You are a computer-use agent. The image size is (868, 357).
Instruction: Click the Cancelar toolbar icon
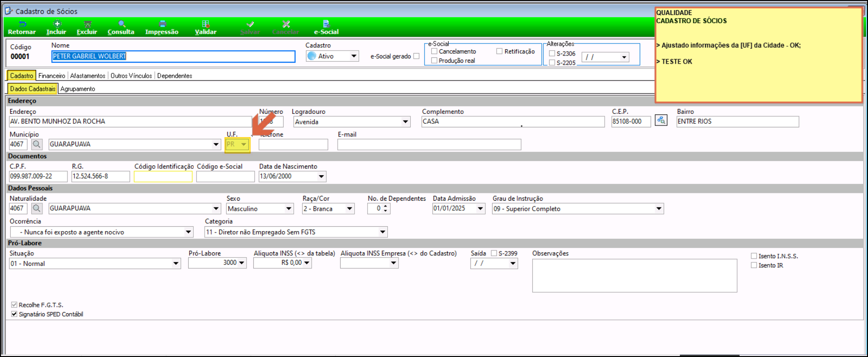pos(286,24)
